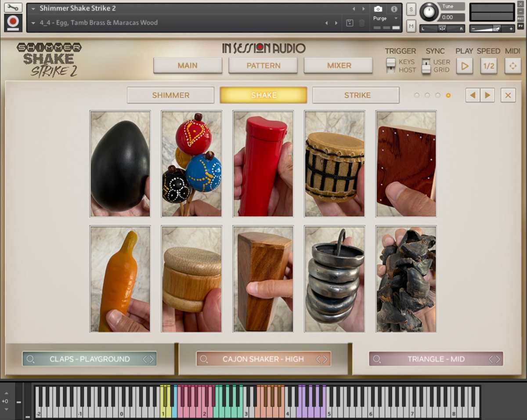The image size is (527, 420).
Task: Select previous sound in Triangle - Mid slot
Action: (x=491, y=359)
